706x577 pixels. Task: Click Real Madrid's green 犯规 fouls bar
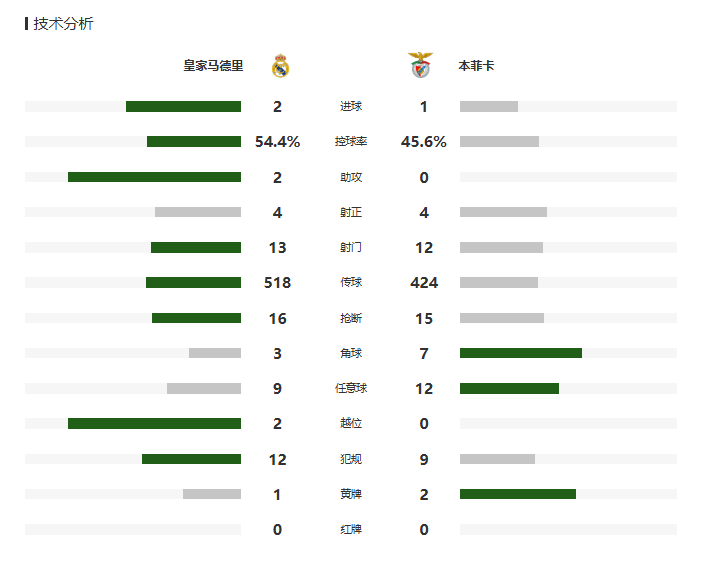[191, 459]
